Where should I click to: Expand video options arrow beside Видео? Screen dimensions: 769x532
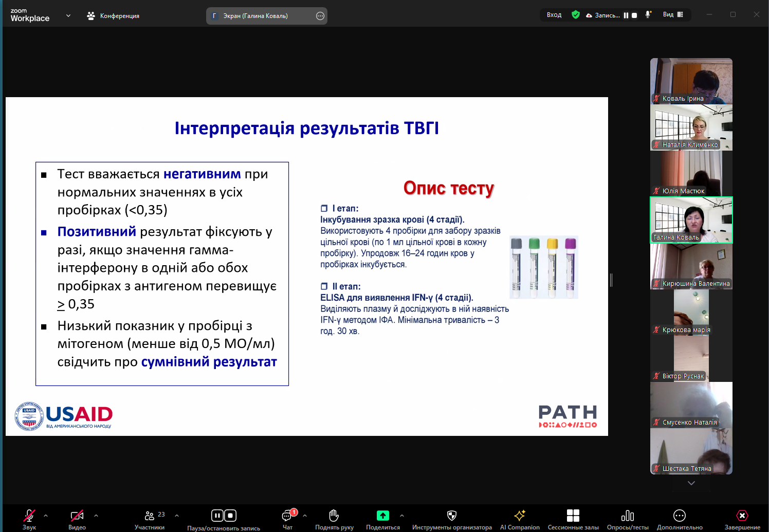(96, 516)
